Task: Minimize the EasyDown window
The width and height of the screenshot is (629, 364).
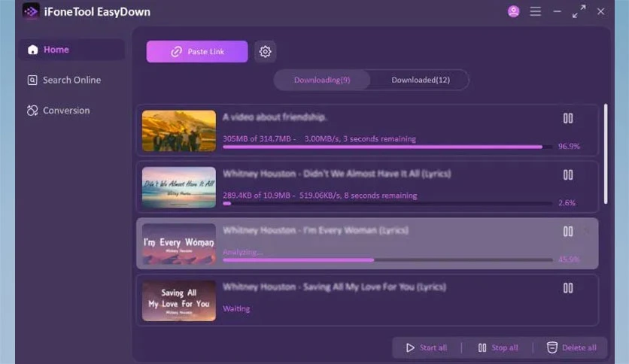Action: pos(558,11)
